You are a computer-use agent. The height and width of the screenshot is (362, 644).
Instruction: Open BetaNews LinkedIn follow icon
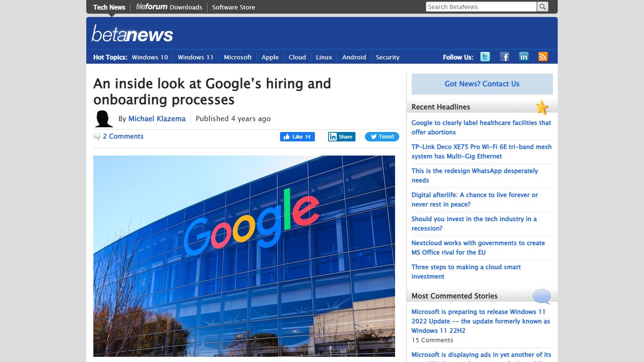click(x=524, y=57)
